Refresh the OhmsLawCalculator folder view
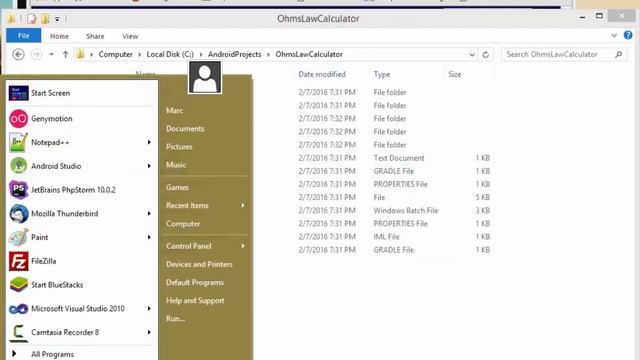The width and height of the screenshot is (640, 360). (485, 54)
